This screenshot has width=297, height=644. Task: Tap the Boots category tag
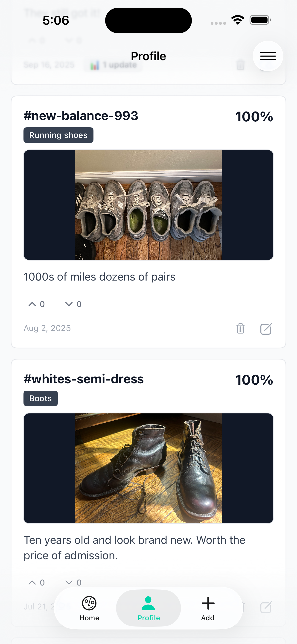(41, 398)
